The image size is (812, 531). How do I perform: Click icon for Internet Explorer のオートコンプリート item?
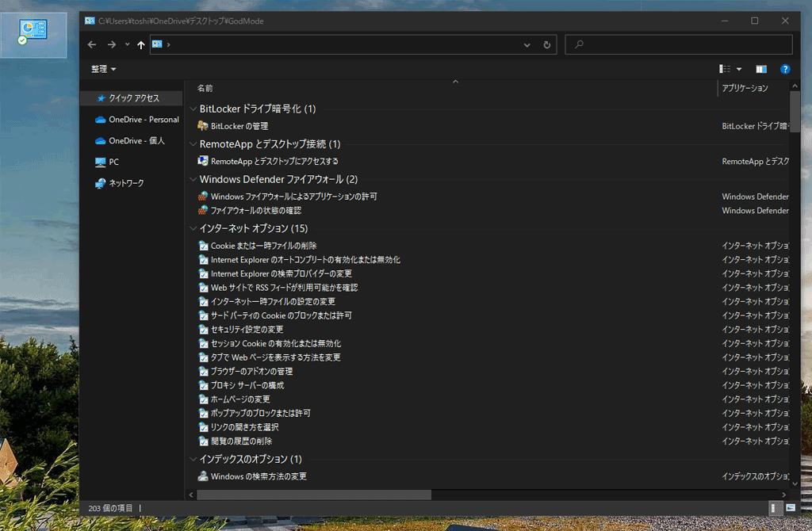(x=204, y=260)
